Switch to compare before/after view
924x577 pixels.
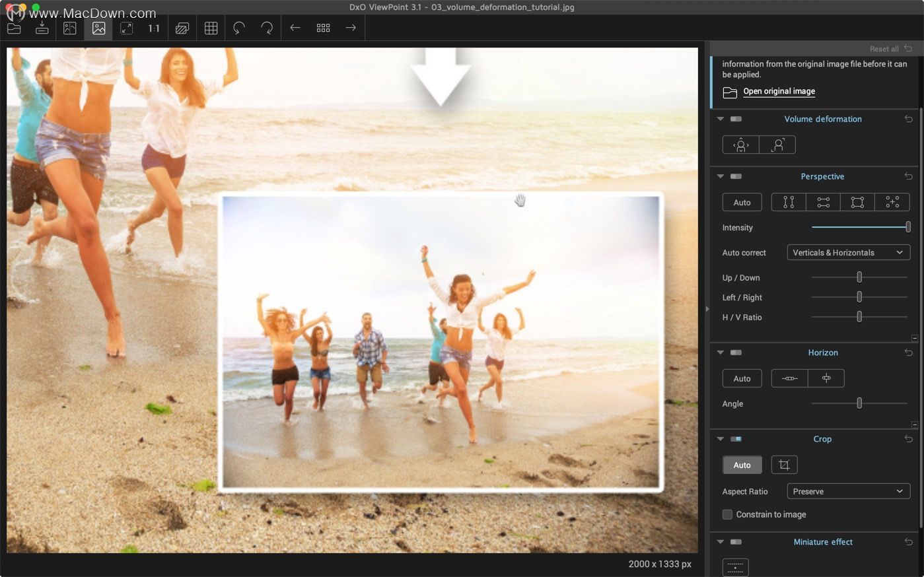point(69,28)
